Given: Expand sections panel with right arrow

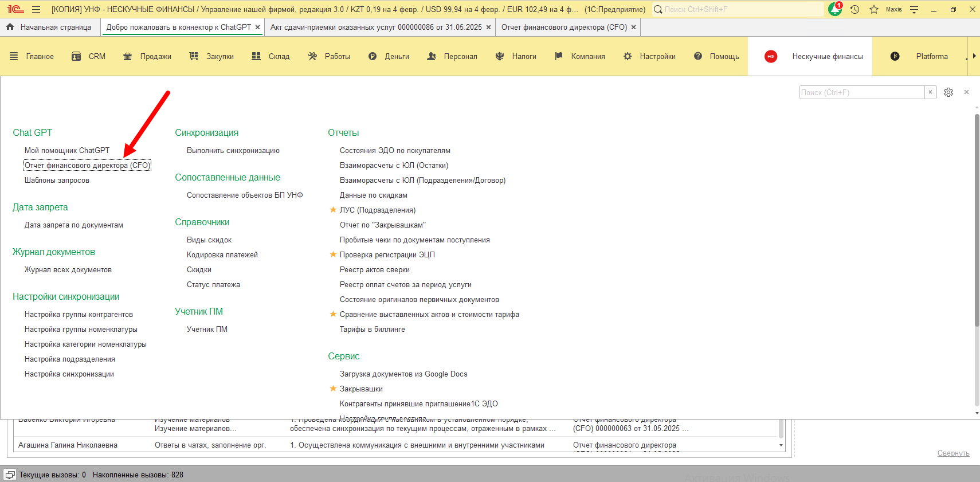Looking at the screenshot, I should point(974,56).
